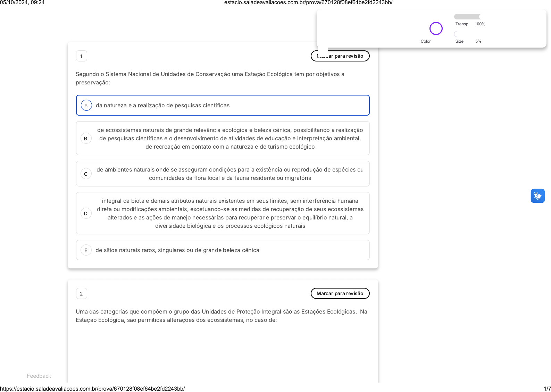Select answer option B circle

pos(86,139)
